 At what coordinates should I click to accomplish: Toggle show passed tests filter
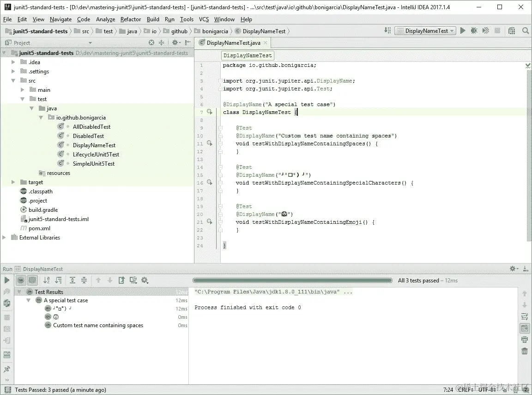click(x=21, y=280)
